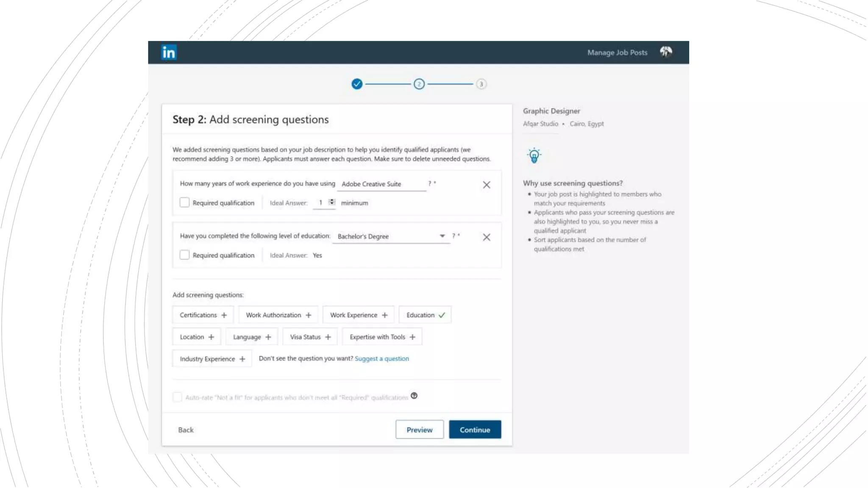
Task: Click the step 3 progress circle
Action: pos(481,84)
